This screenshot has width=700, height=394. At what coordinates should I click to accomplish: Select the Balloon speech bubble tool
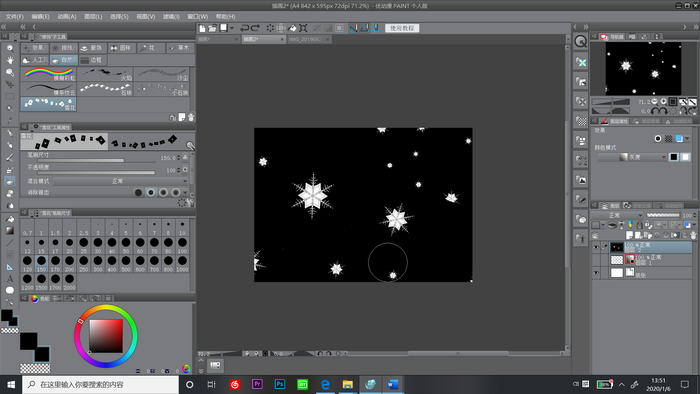coord(10,290)
